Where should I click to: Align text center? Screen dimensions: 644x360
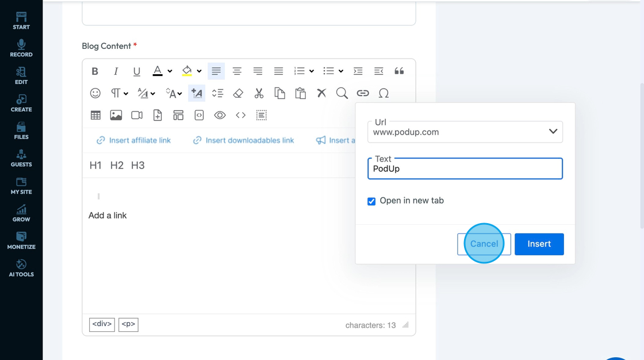237,71
